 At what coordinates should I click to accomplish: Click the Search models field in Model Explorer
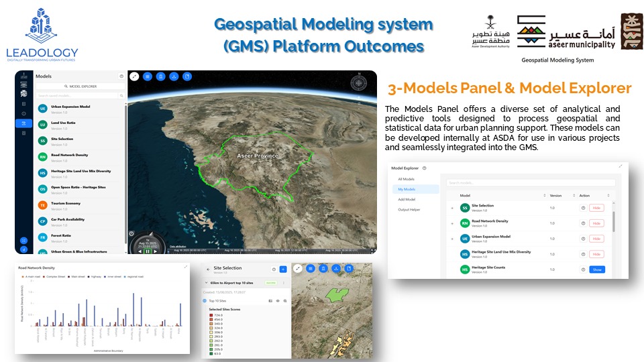point(530,182)
